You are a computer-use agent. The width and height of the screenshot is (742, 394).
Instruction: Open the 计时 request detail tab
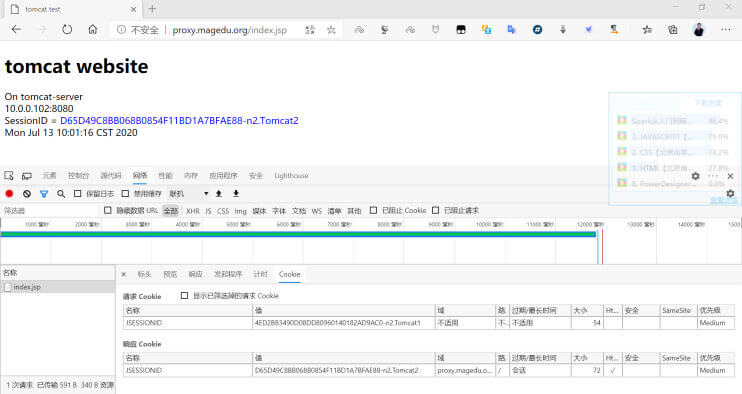[x=260, y=274]
